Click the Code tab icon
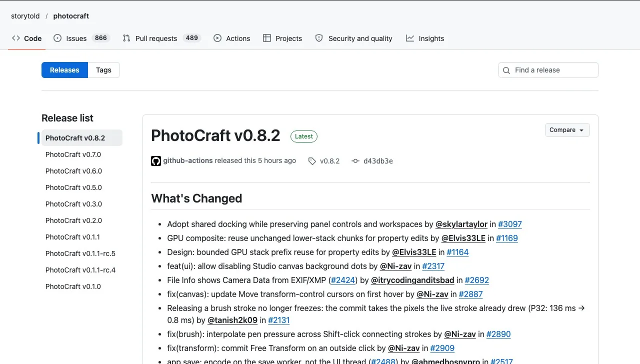The image size is (640, 364). click(x=16, y=38)
